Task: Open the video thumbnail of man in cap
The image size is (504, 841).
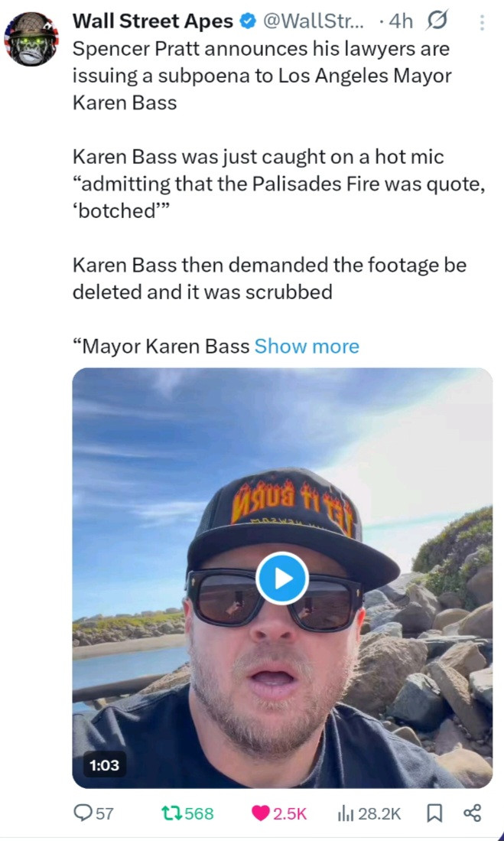Action: click(x=282, y=579)
